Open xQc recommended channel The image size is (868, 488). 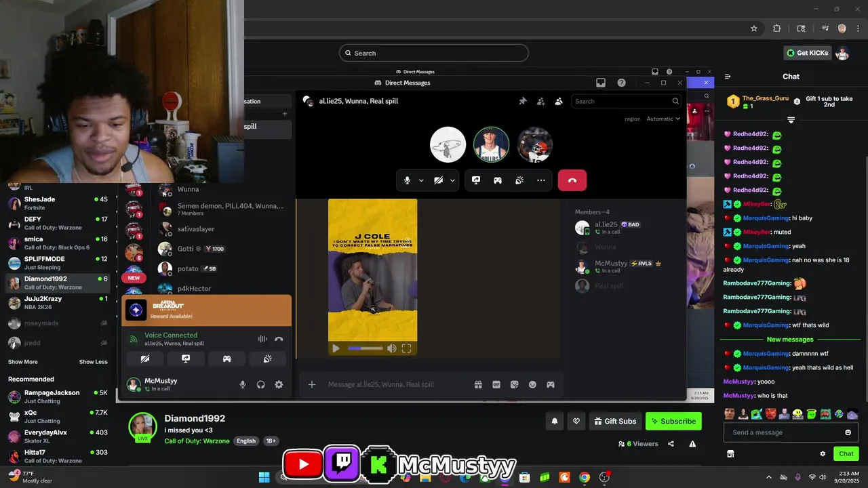58,416
